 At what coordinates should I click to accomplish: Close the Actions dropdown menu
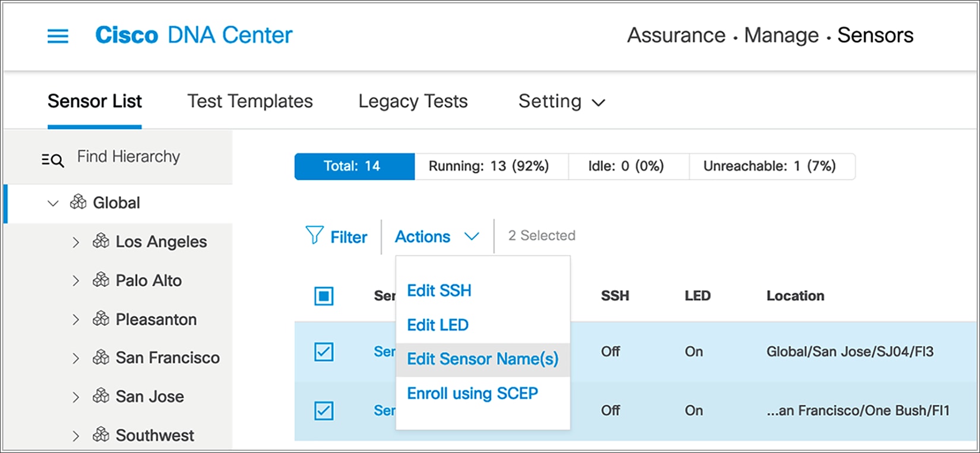(x=437, y=237)
